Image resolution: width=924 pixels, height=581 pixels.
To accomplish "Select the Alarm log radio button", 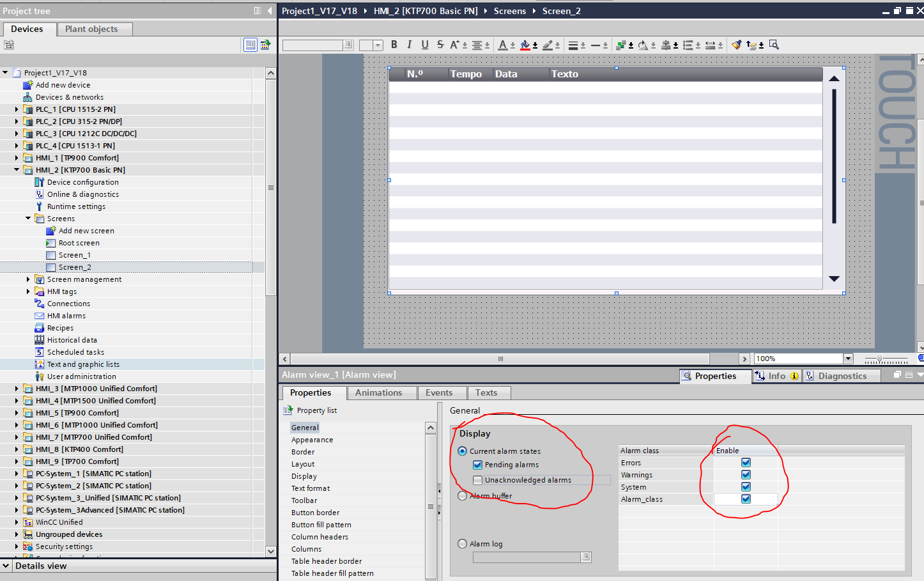I will [463, 544].
